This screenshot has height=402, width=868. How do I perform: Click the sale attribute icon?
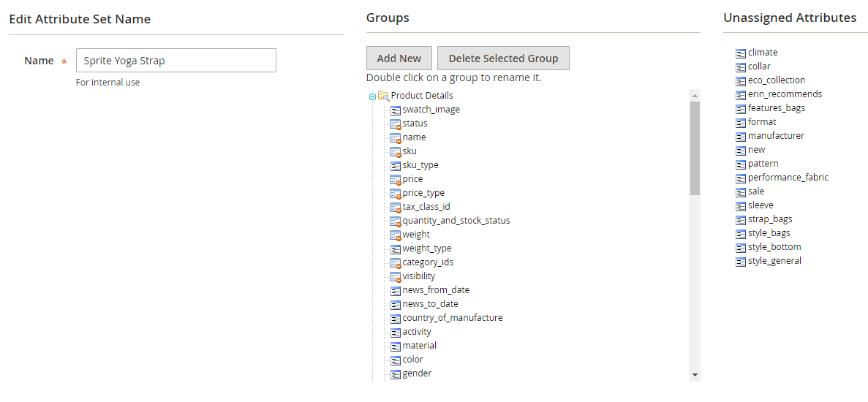(x=741, y=192)
